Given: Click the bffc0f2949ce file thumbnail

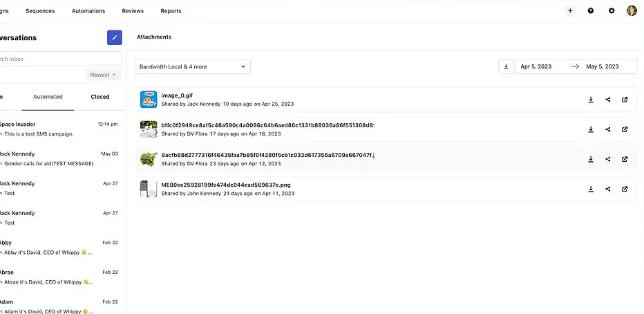Looking at the screenshot, I should click(x=149, y=129).
